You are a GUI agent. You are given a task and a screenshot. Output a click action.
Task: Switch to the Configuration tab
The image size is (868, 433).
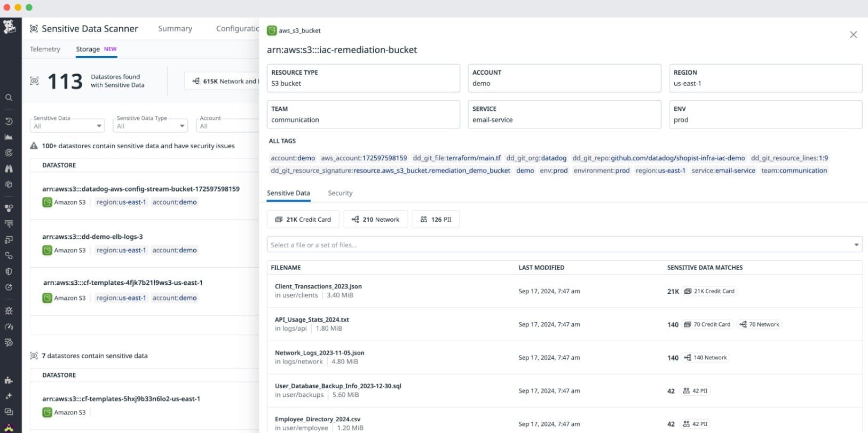click(x=238, y=29)
